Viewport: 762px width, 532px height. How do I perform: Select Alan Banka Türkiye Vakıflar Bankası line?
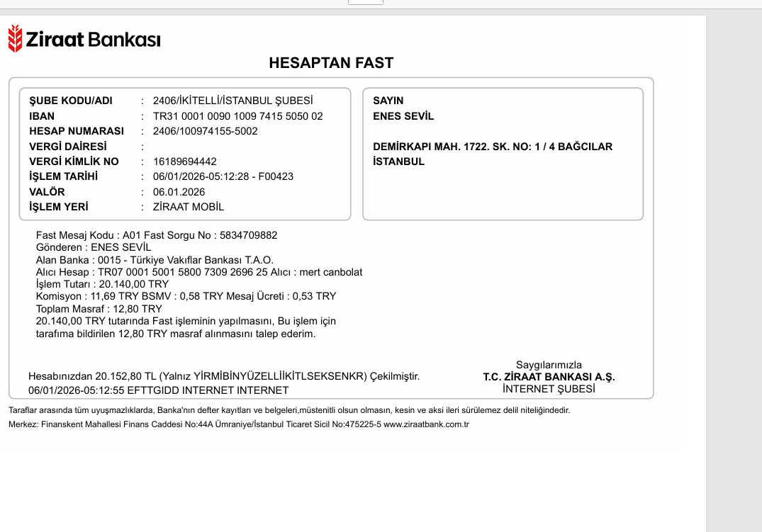[155, 260]
